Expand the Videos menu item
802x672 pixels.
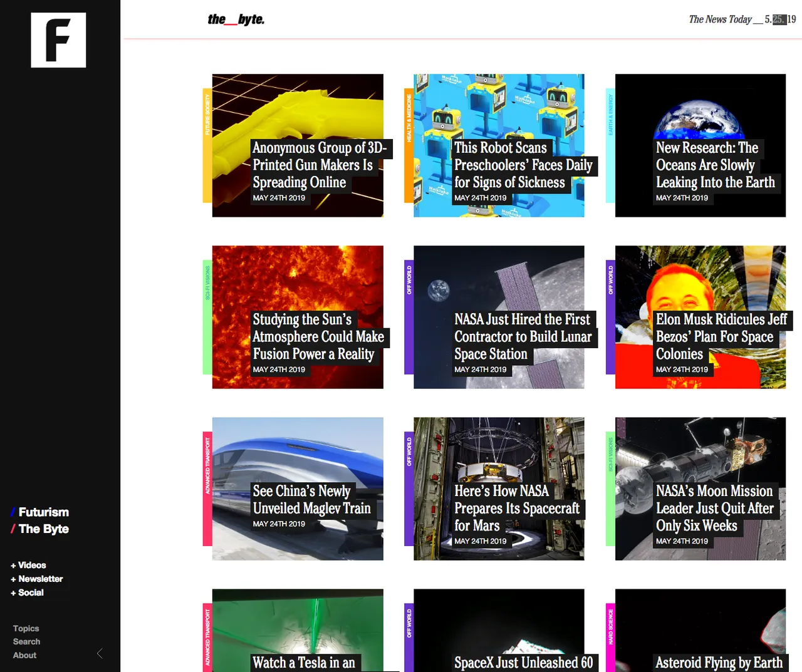[28, 565]
